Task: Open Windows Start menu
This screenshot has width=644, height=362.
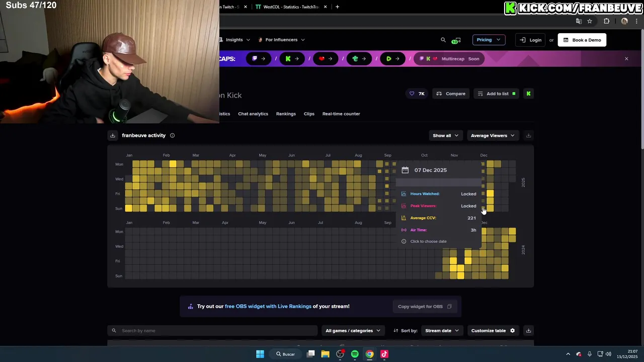Action: 260,354
